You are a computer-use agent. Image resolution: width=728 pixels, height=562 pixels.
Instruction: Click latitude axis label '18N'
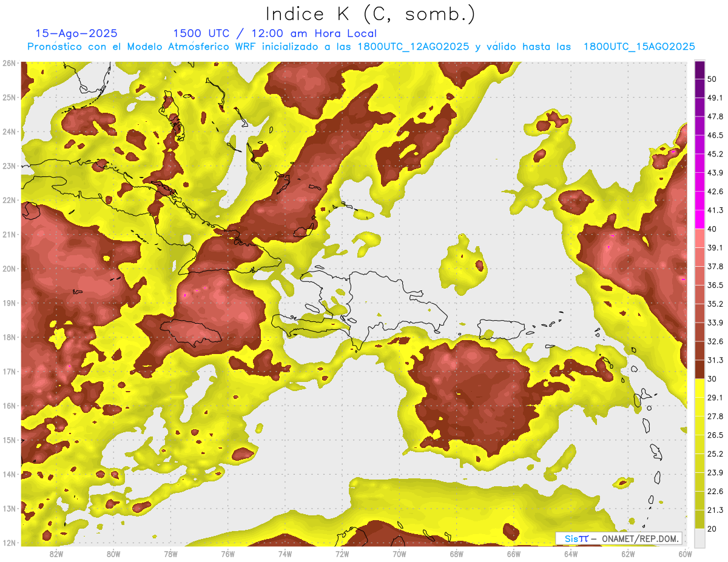pos(9,337)
